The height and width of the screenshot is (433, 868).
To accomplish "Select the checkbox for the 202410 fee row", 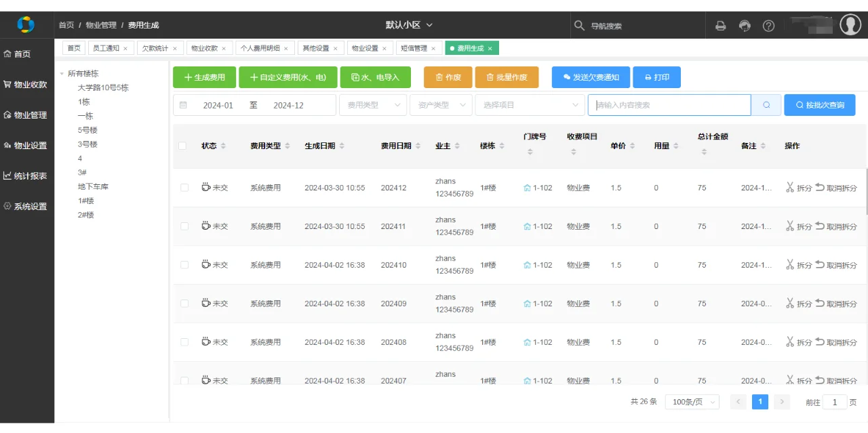I will 184,265.
